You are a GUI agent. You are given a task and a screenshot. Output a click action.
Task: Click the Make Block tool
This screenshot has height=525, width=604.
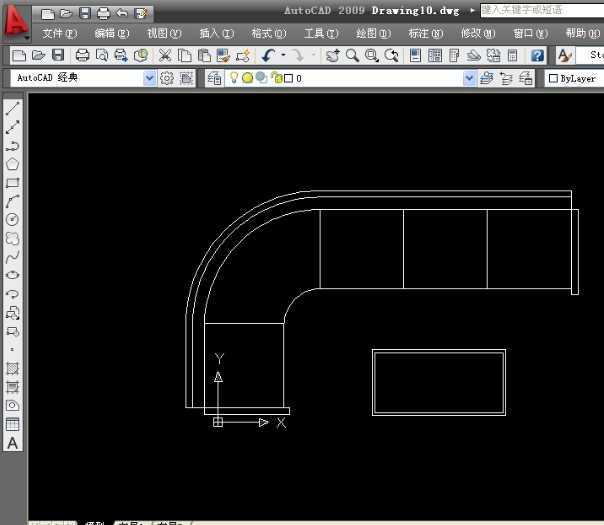[x=12, y=331]
